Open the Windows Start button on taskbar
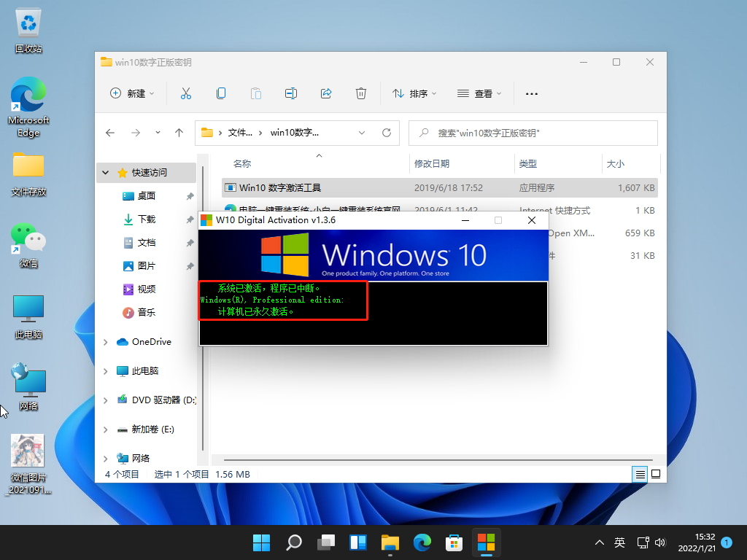 tap(260, 542)
